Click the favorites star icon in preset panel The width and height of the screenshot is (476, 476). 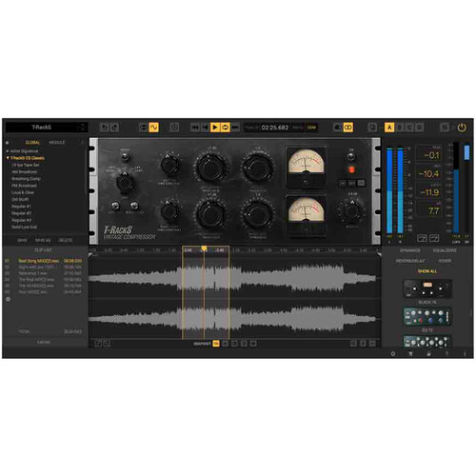tap(8, 143)
